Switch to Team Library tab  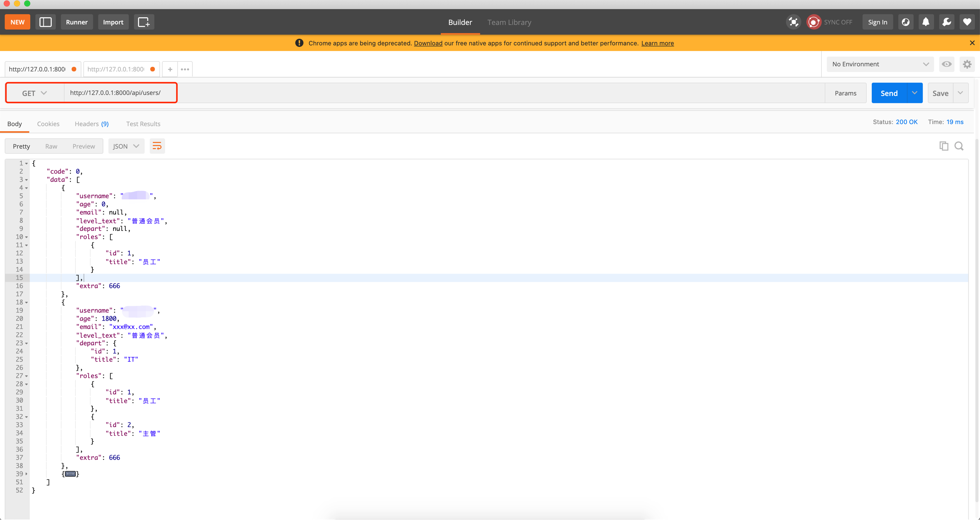(509, 22)
